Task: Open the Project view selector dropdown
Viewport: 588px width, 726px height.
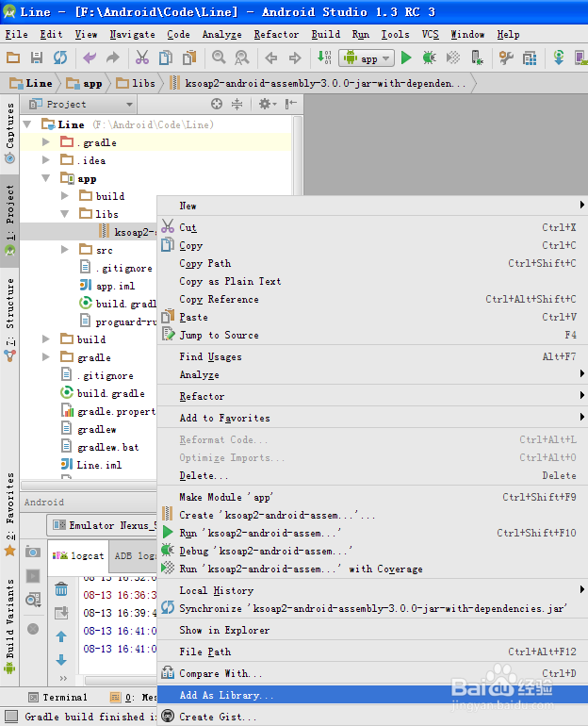Action: coord(80,104)
